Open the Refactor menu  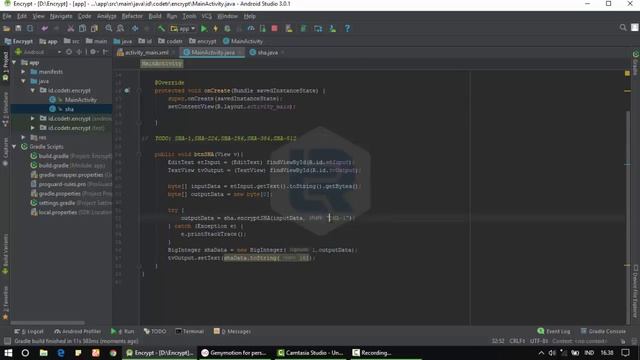coord(132,16)
